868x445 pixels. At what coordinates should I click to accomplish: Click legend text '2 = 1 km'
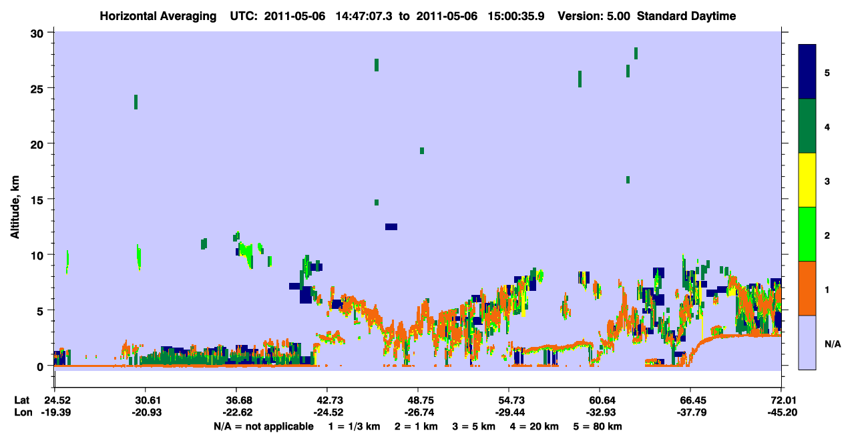pyautogui.click(x=416, y=426)
